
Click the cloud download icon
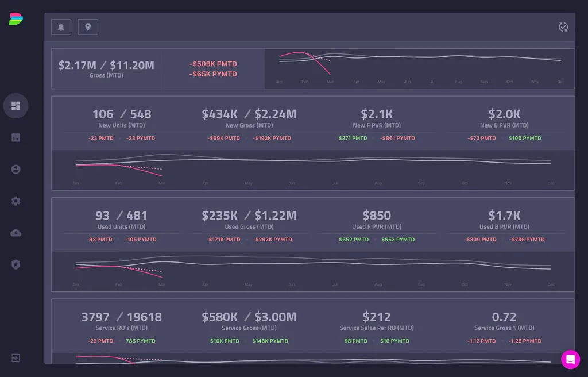(16, 233)
